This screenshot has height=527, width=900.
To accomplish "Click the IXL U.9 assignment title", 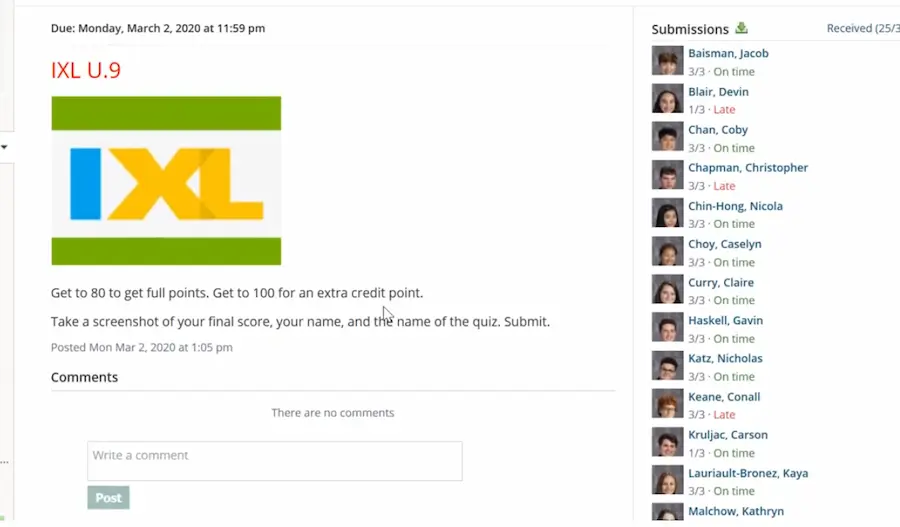I will (86, 70).
